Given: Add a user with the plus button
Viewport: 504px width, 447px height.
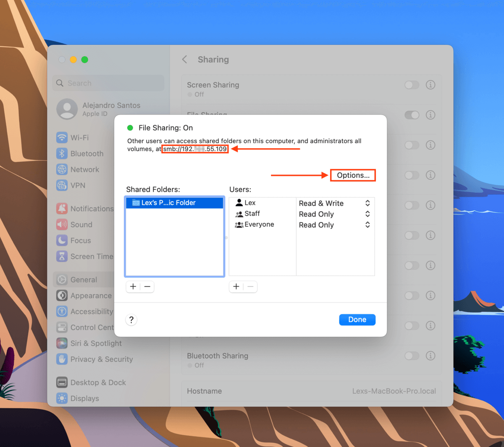Looking at the screenshot, I should [x=236, y=287].
